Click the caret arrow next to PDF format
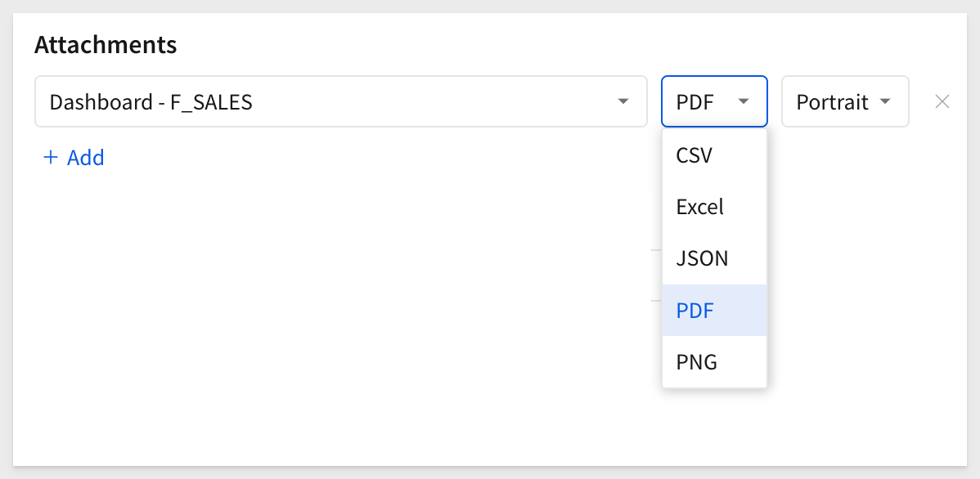The image size is (980, 479). tap(743, 101)
